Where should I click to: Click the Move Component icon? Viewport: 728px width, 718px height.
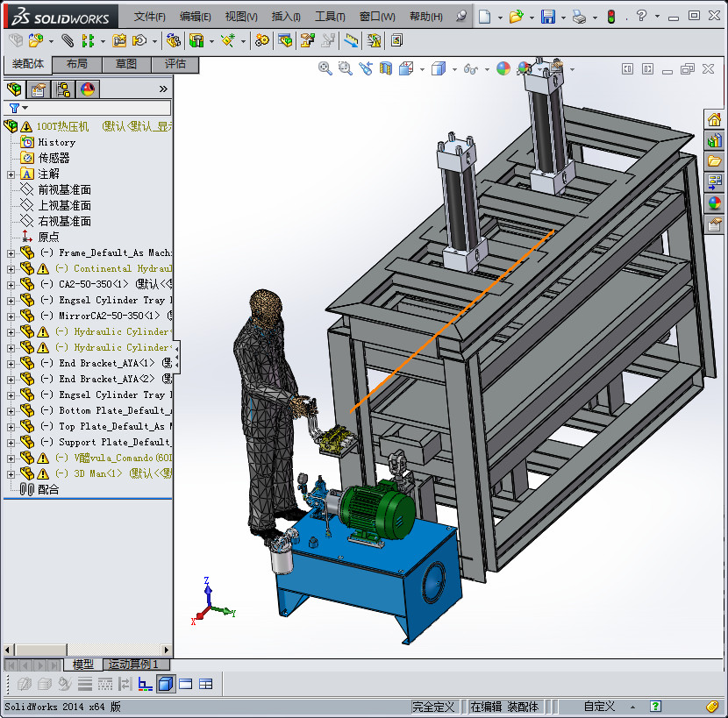(x=139, y=41)
